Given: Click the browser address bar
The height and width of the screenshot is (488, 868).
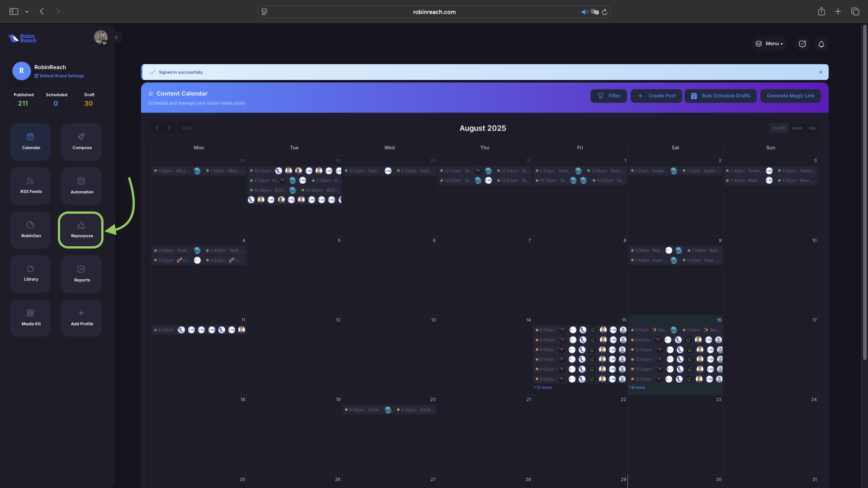Looking at the screenshot, I should point(434,12).
